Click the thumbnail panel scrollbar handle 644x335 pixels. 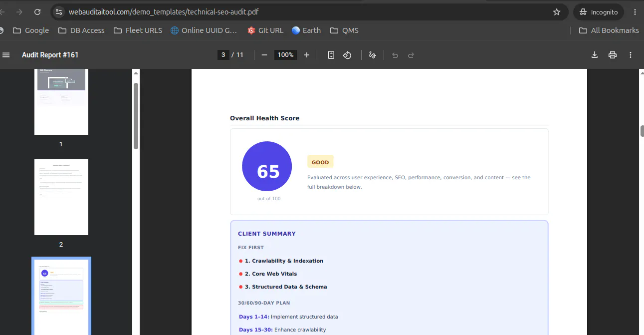tap(136, 116)
